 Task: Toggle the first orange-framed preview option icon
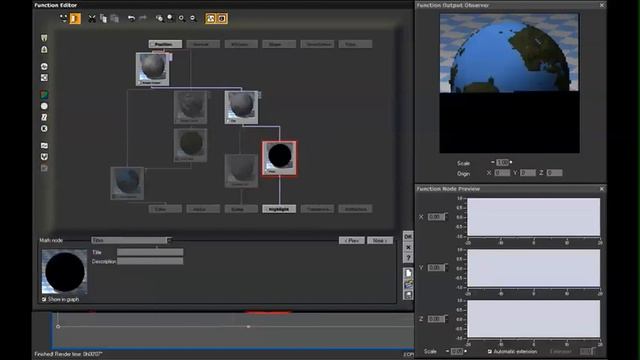click(x=210, y=18)
